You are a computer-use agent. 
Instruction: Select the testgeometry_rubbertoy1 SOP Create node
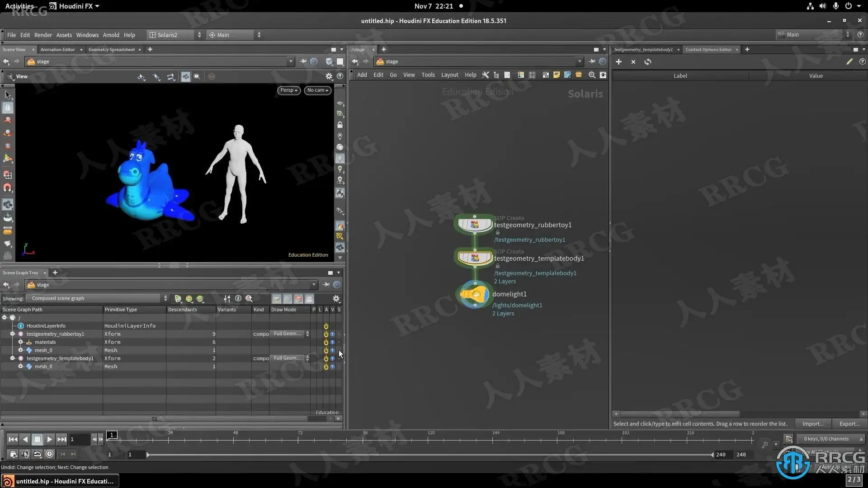click(474, 225)
